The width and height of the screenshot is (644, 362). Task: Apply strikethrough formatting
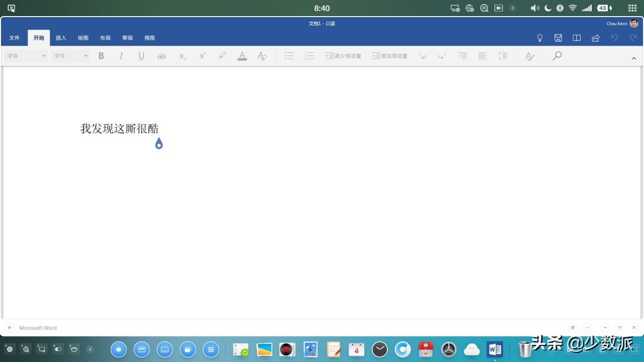[162, 56]
